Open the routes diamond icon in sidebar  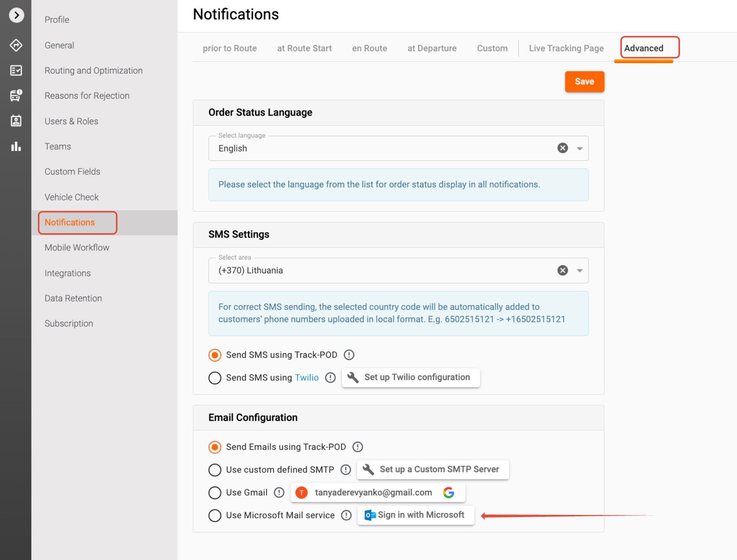pyautogui.click(x=16, y=45)
